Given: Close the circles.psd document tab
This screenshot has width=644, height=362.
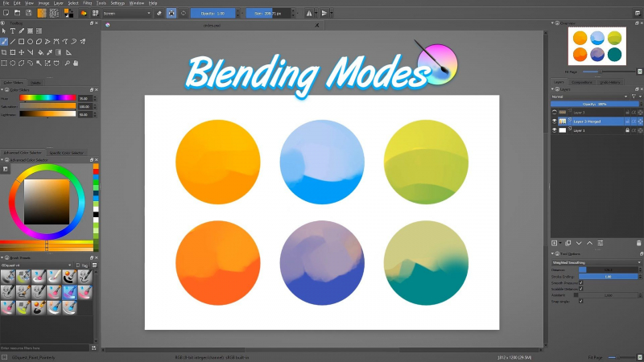Looking at the screenshot, I should coord(316,25).
